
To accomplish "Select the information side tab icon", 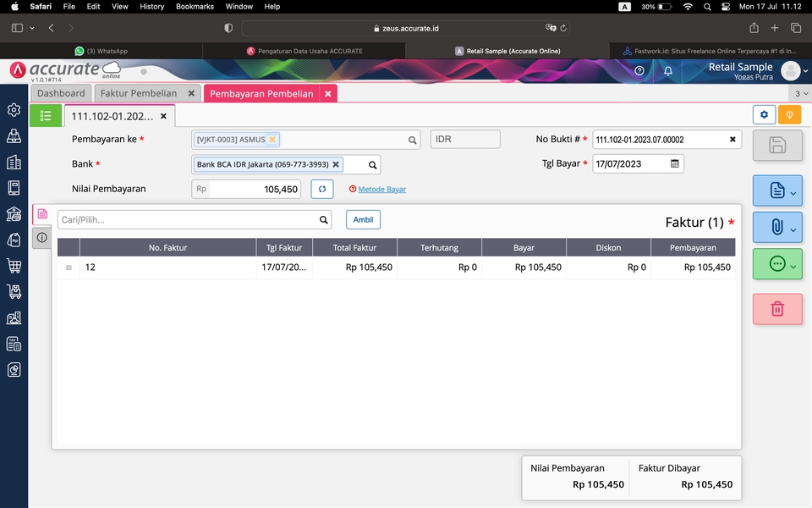I will point(42,237).
